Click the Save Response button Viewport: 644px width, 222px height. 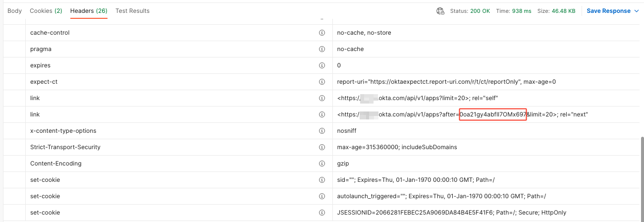608,11
